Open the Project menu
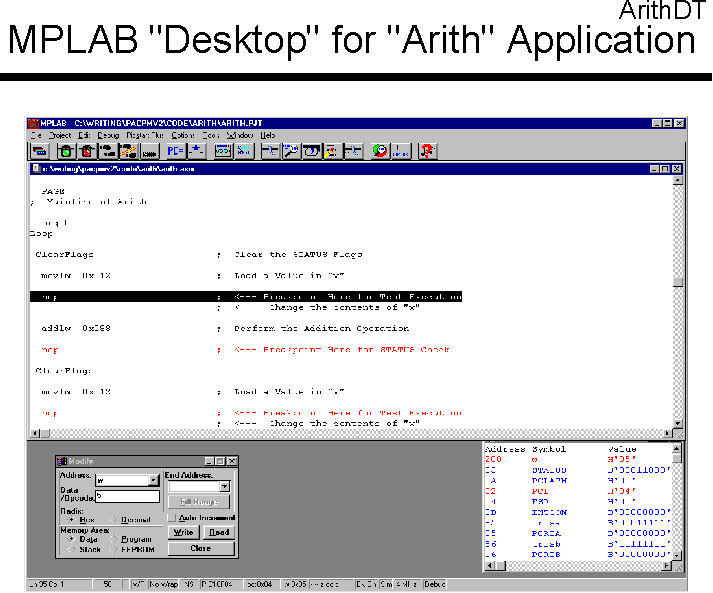 pos(60,135)
